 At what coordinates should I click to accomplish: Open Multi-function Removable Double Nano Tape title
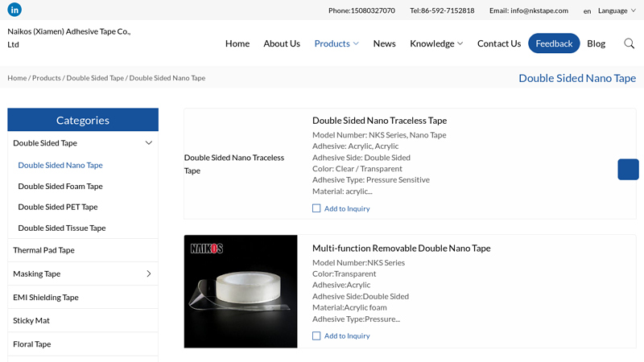401,249
